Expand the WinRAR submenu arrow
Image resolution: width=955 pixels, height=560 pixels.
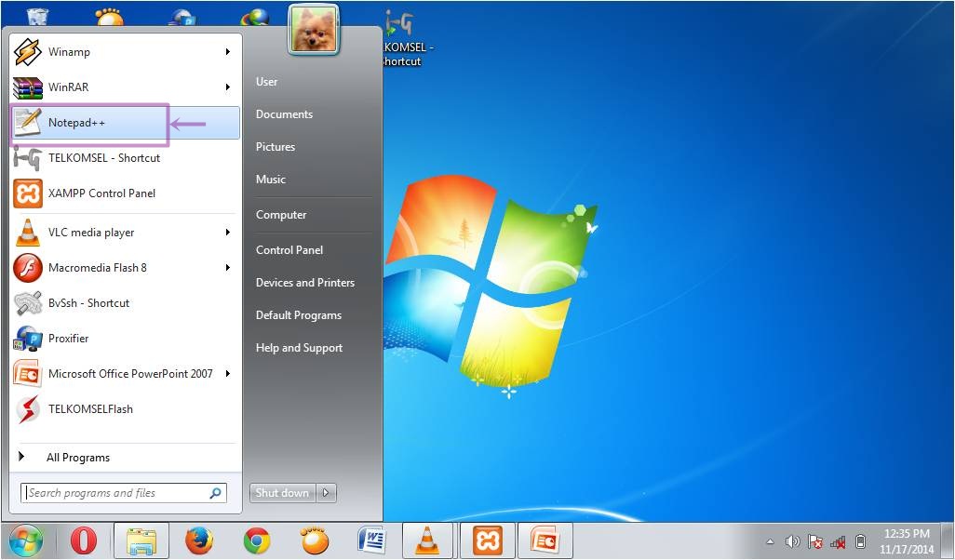[x=227, y=87]
